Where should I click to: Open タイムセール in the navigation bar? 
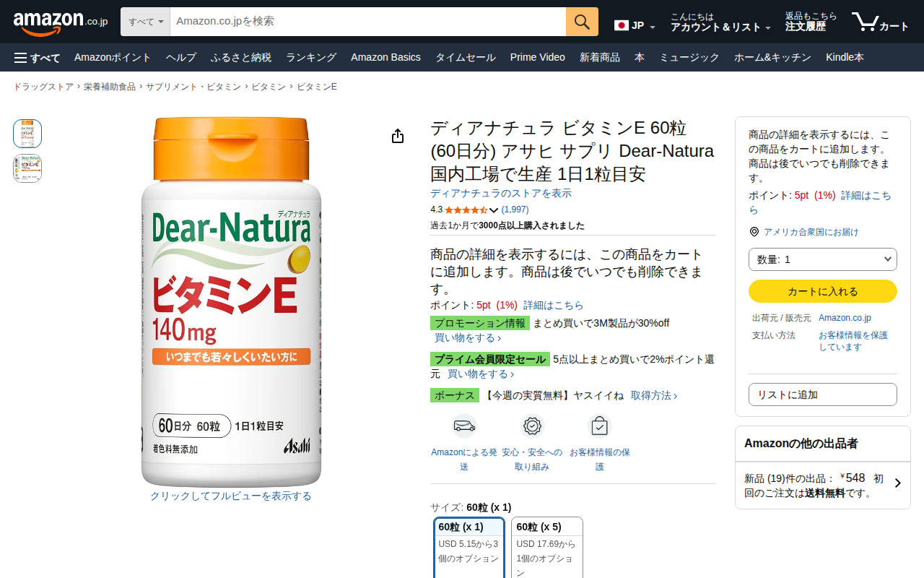(466, 58)
